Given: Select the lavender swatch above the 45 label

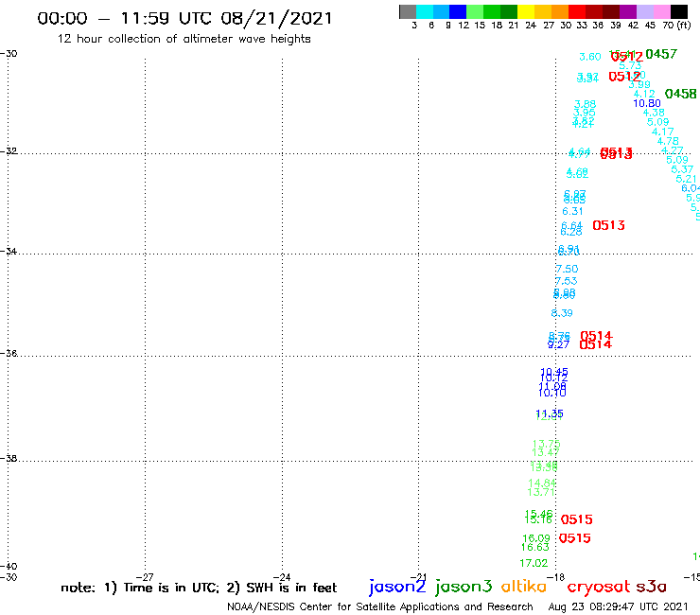Looking at the screenshot, I should pos(644,11).
